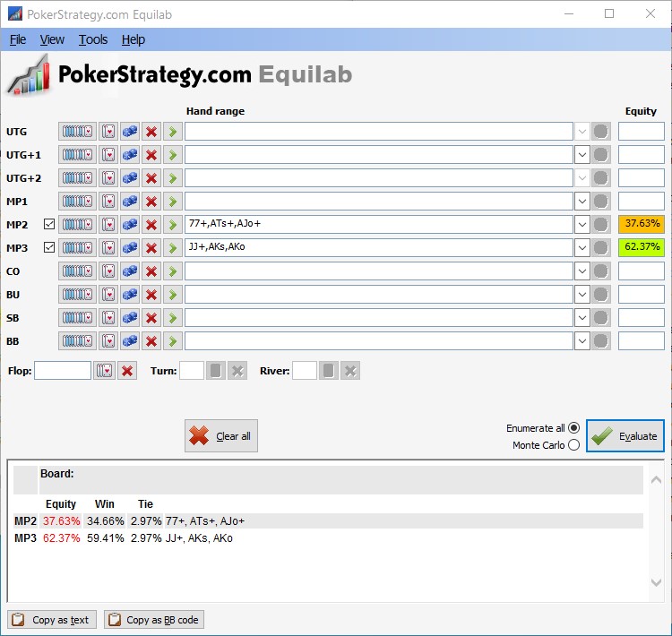The height and width of the screenshot is (636, 672).
Task: Expand UTG+1 hand range dropdown
Action: pos(582,155)
